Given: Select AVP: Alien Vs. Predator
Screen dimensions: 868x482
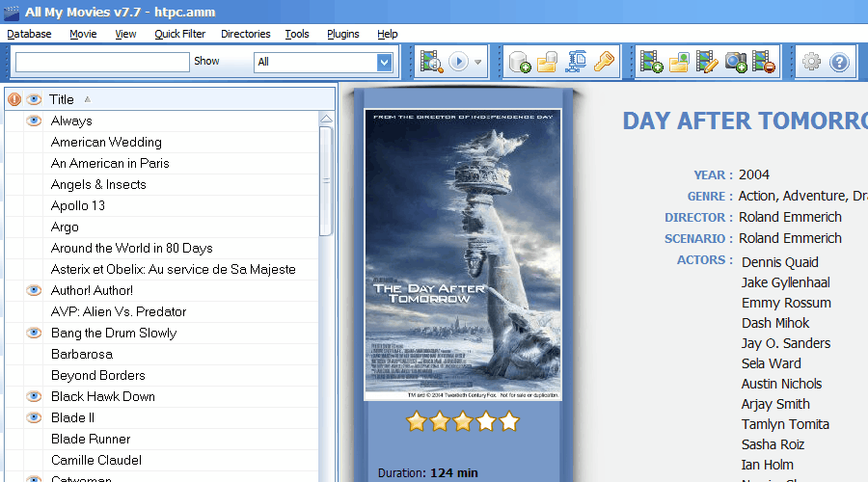Looking at the screenshot, I should (119, 311).
